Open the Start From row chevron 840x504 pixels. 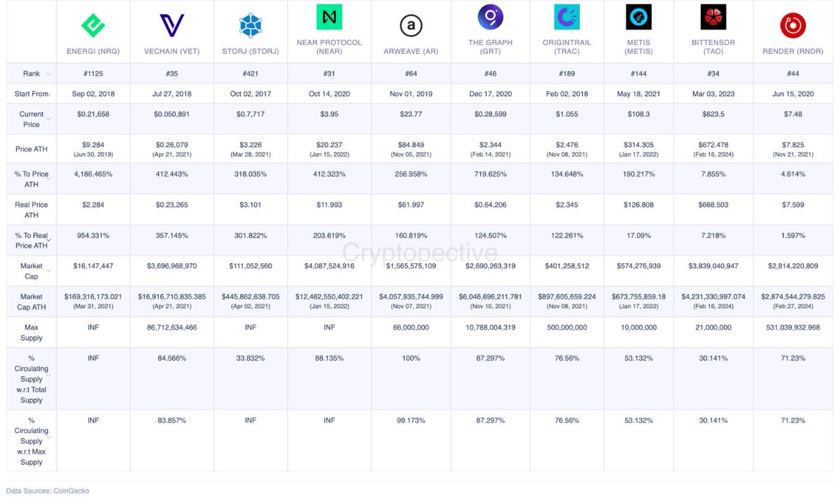click(50, 94)
